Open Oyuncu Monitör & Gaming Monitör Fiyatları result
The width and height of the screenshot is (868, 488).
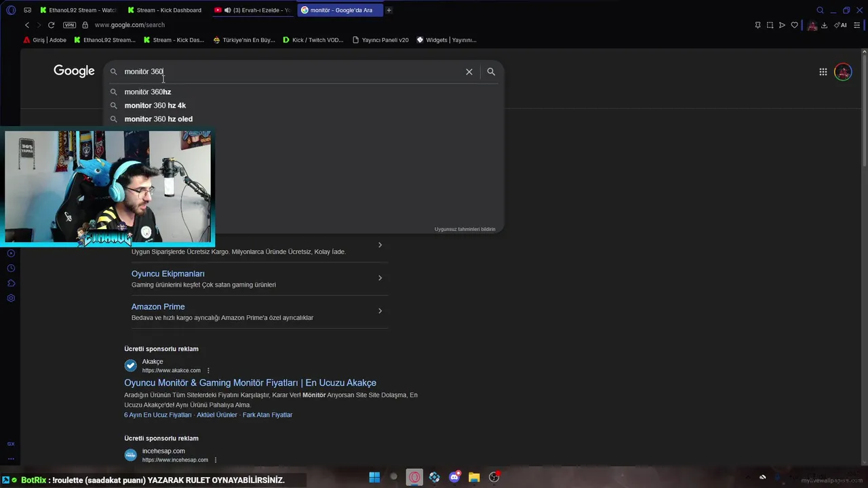point(250,383)
